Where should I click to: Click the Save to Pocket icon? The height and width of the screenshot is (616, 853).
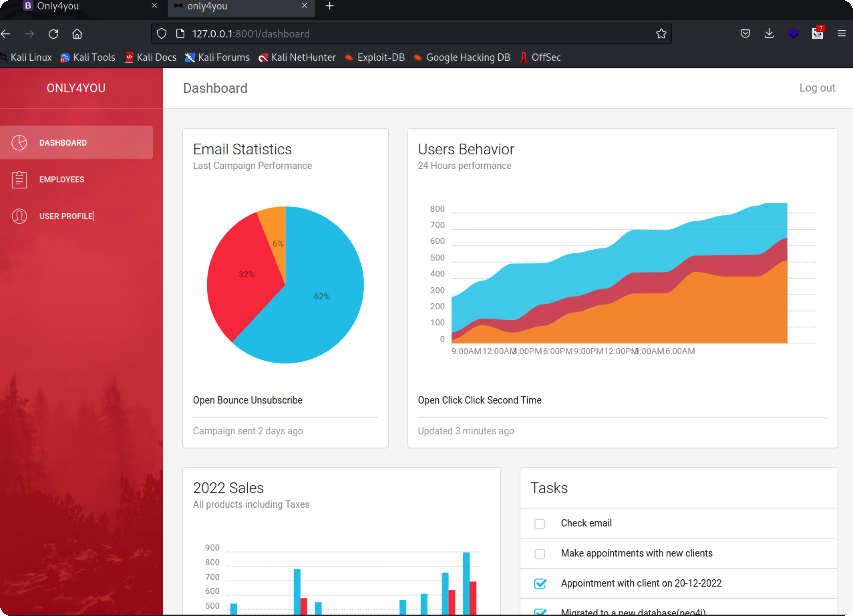[745, 34]
